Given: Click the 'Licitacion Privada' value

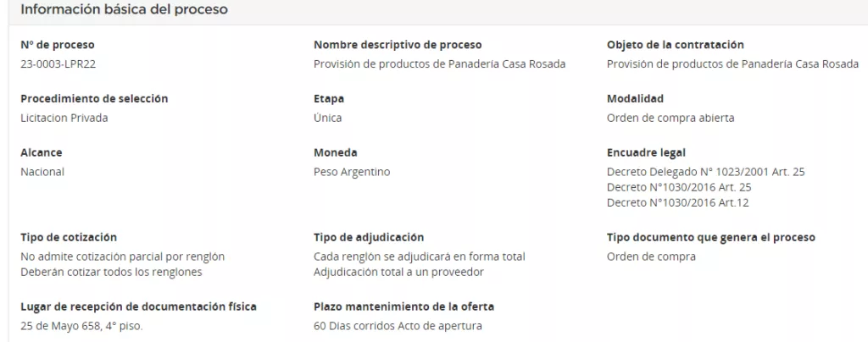Looking at the screenshot, I should [x=64, y=119].
